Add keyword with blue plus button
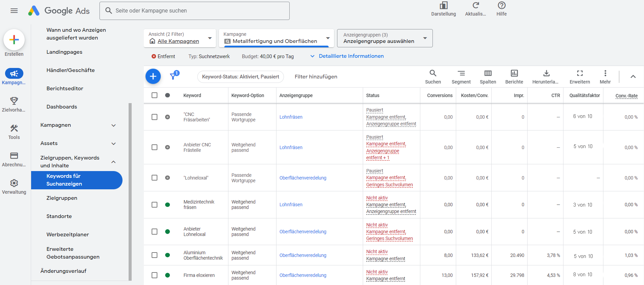This screenshot has height=285, width=644. click(x=153, y=76)
